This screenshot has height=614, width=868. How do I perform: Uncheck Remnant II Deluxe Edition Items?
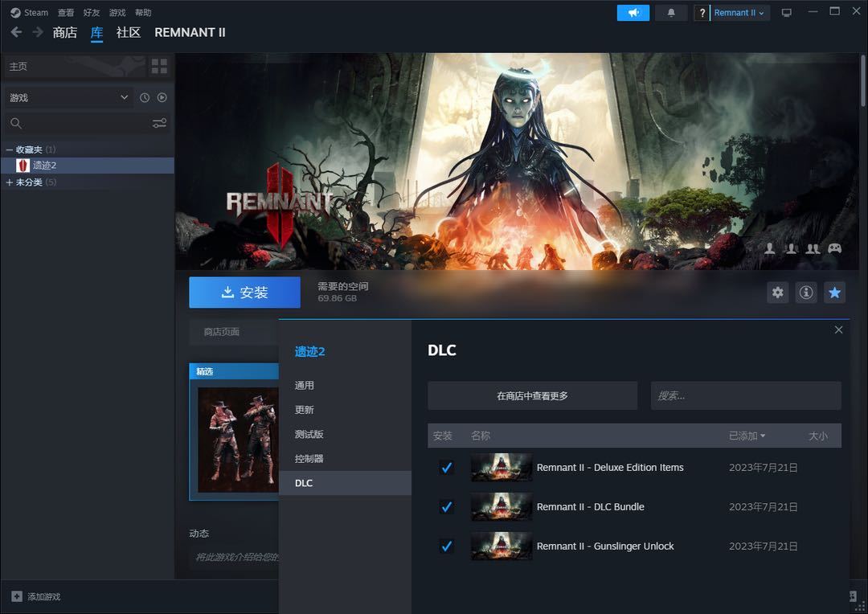coord(447,468)
